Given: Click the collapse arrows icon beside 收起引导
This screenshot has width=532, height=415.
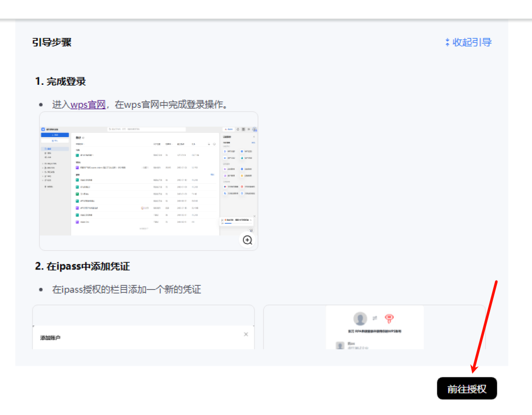Looking at the screenshot, I should pyautogui.click(x=448, y=42).
